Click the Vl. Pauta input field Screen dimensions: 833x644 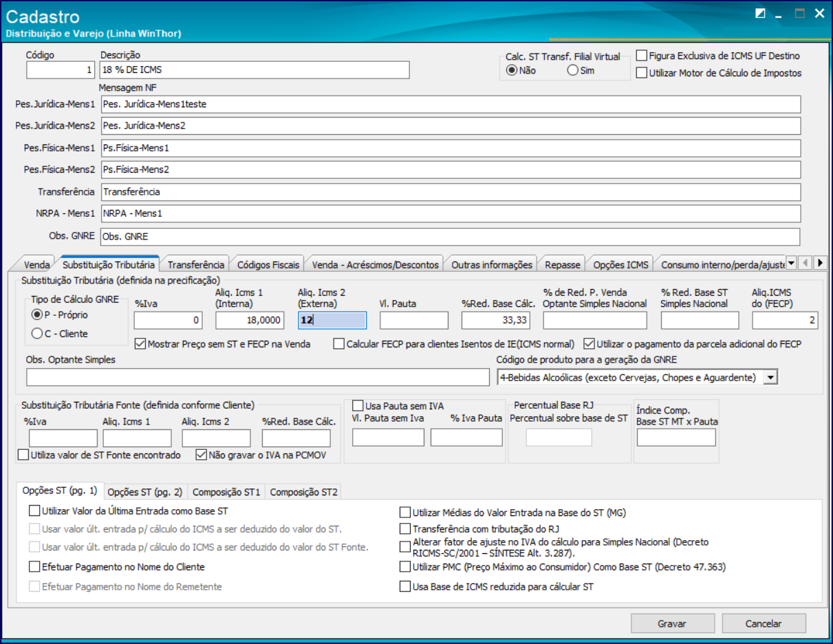pos(414,320)
